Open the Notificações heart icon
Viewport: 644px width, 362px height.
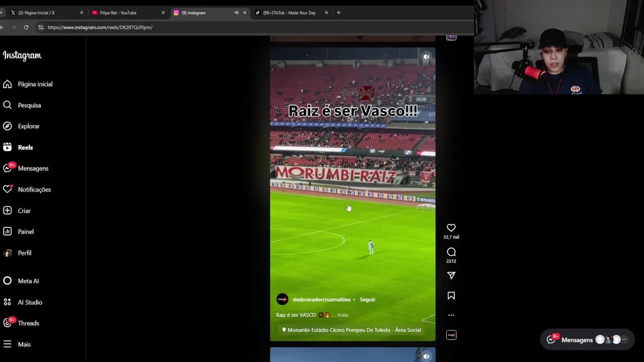coord(8,190)
